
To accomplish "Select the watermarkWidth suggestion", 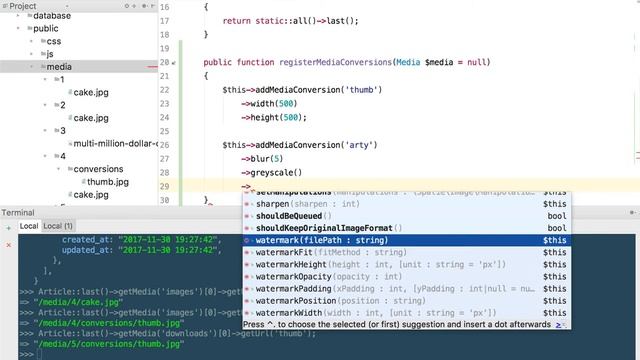I will click(x=406, y=313).
